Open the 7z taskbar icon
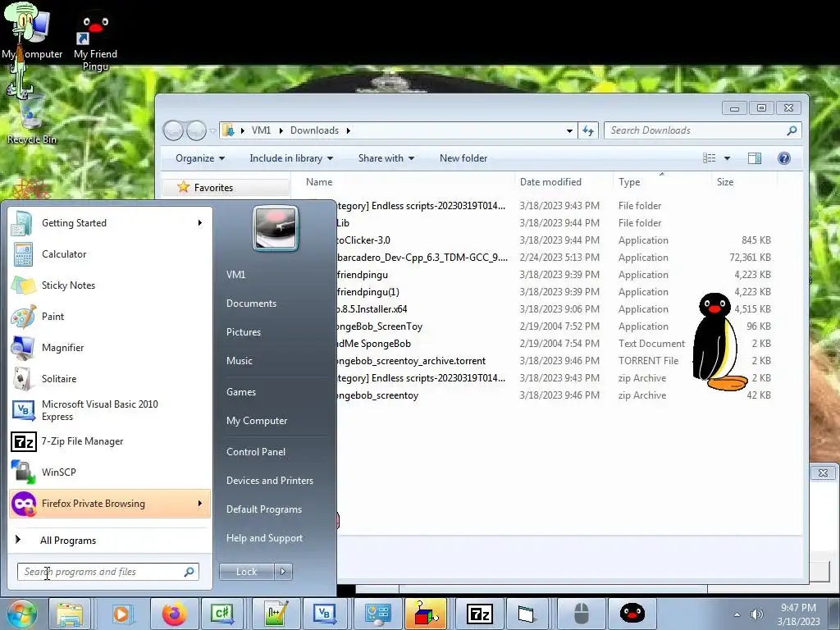This screenshot has width=840, height=630. click(x=479, y=614)
